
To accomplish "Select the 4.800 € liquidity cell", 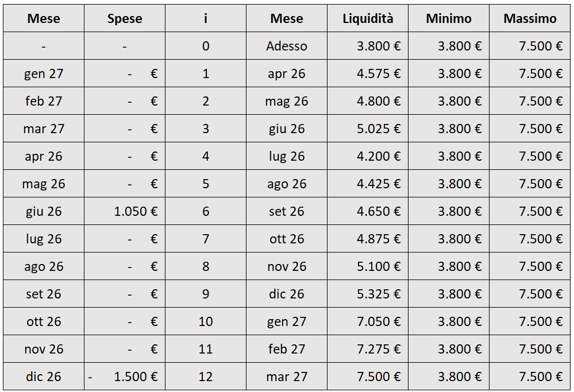I will tap(378, 101).
